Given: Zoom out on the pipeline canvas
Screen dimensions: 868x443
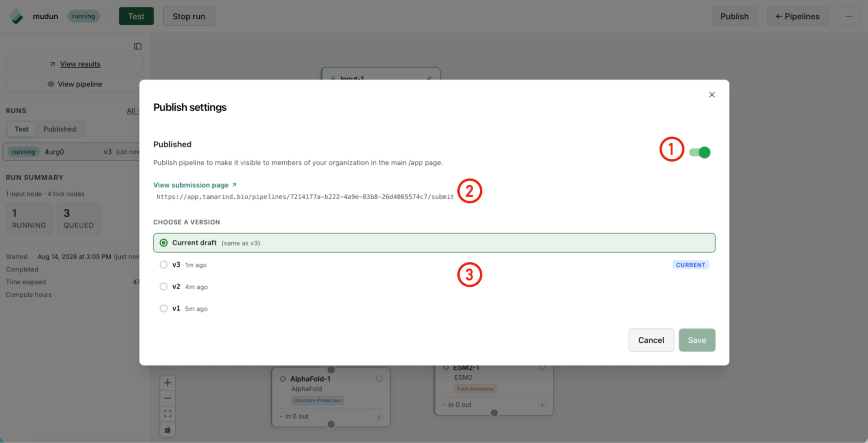Looking at the screenshot, I should (x=168, y=398).
